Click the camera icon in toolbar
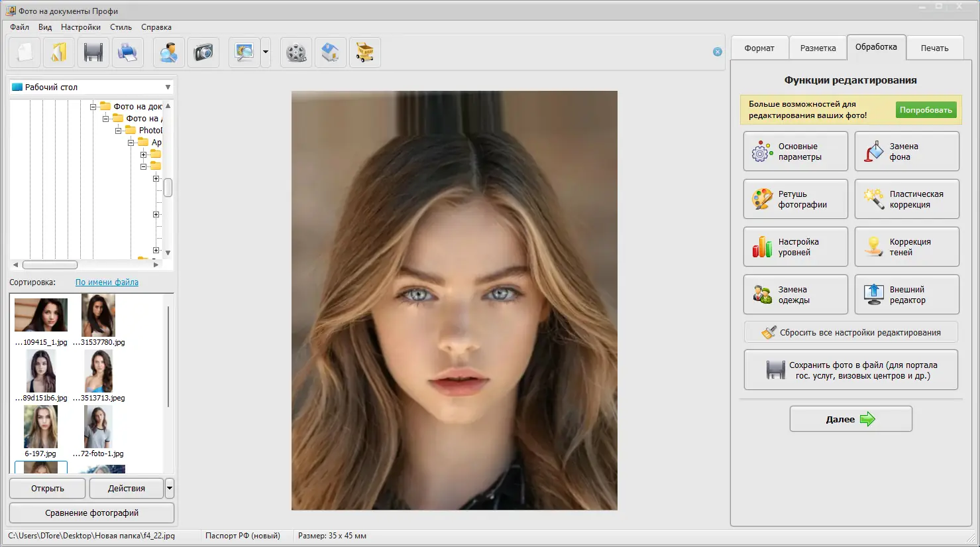Image resolution: width=980 pixels, height=547 pixels. (x=203, y=52)
